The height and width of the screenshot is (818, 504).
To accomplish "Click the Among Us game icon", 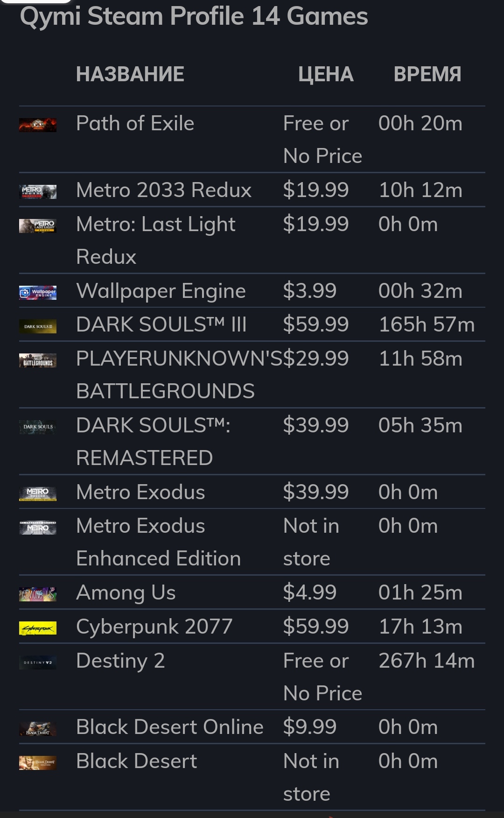I will click(x=38, y=594).
